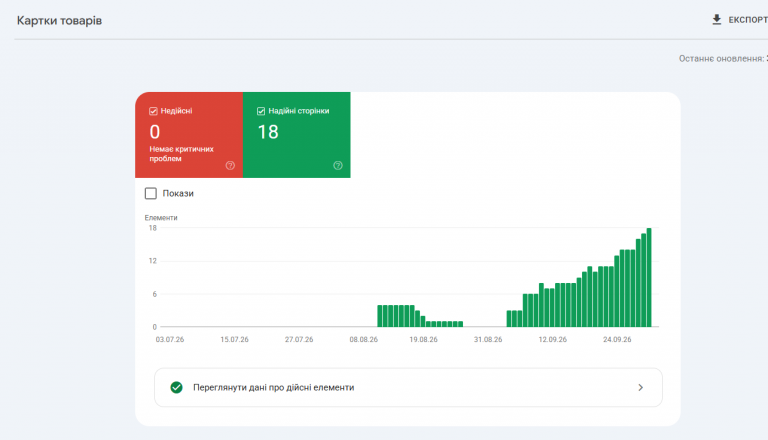Image resolution: width=768 pixels, height=440 pixels.
Task: Click the 15.07.26 date label
Action: 235,340
